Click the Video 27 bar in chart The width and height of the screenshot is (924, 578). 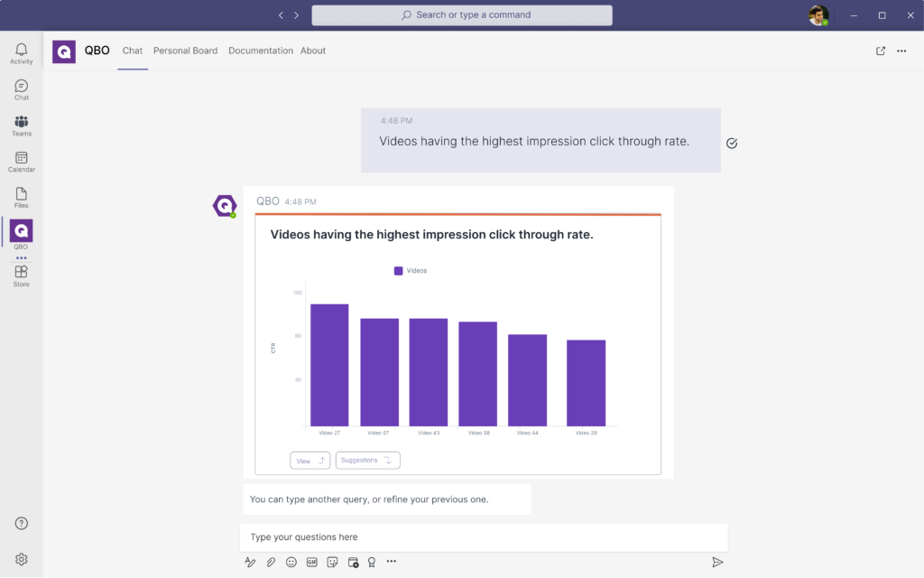point(329,365)
